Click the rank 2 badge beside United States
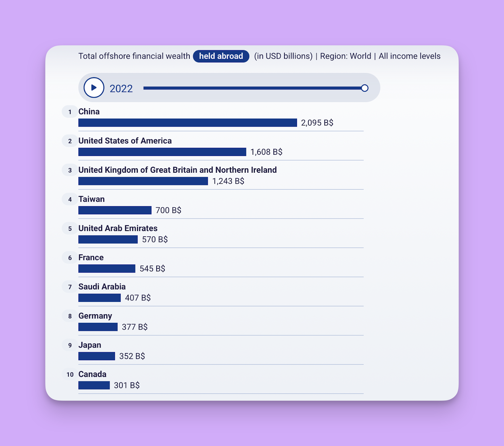Viewport: 504px width, 446px height. pos(69,141)
